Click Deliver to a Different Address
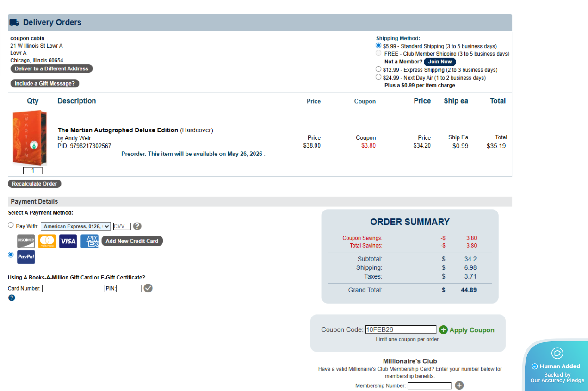 51,68
